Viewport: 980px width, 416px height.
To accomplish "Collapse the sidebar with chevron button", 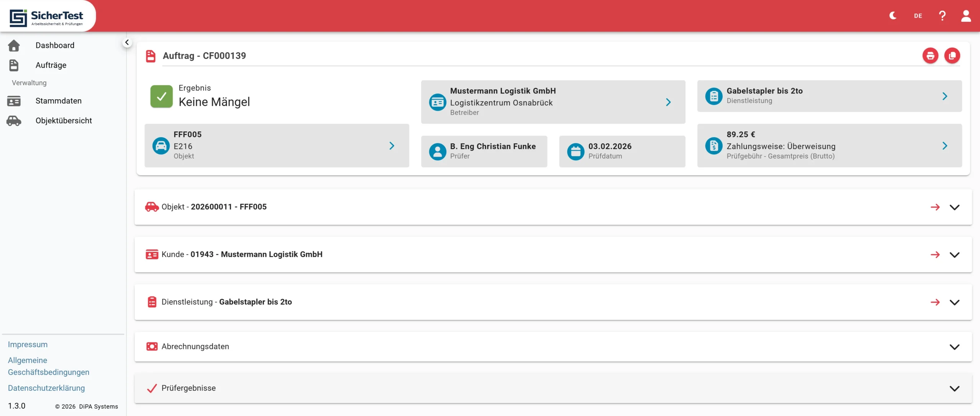I will click(x=127, y=43).
